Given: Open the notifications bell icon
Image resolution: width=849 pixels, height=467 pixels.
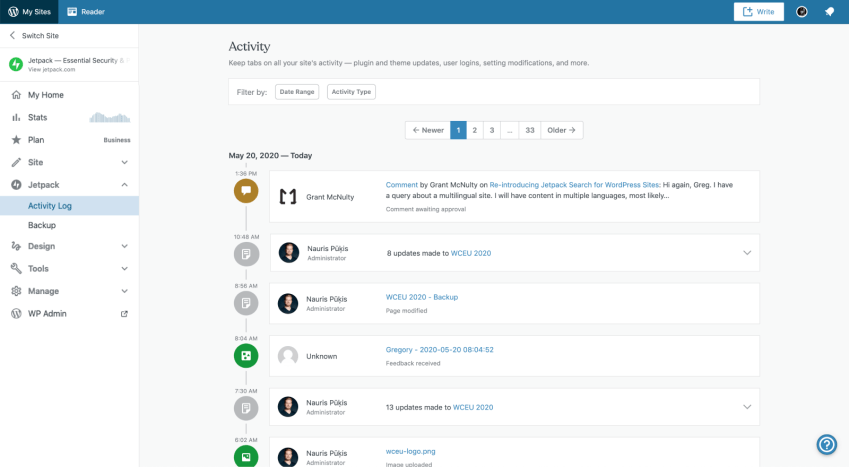Looking at the screenshot, I should coord(829,12).
